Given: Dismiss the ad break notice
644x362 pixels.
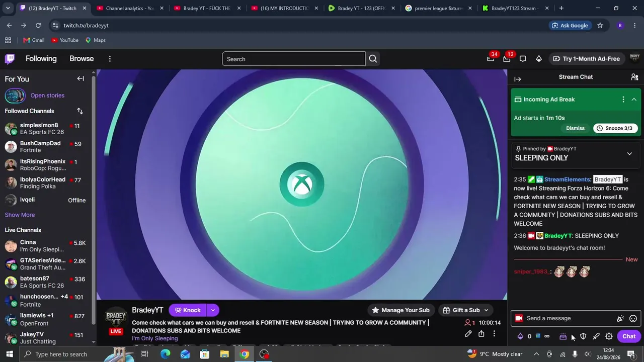Looking at the screenshot, I should pyautogui.click(x=575, y=128).
